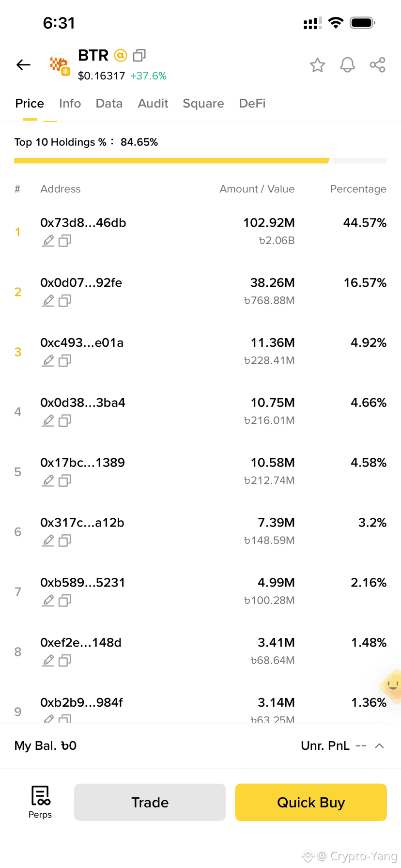Expand the Unr. PnL chevron
The width and height of the screenshot is (401, 868).
coord(380,745)
